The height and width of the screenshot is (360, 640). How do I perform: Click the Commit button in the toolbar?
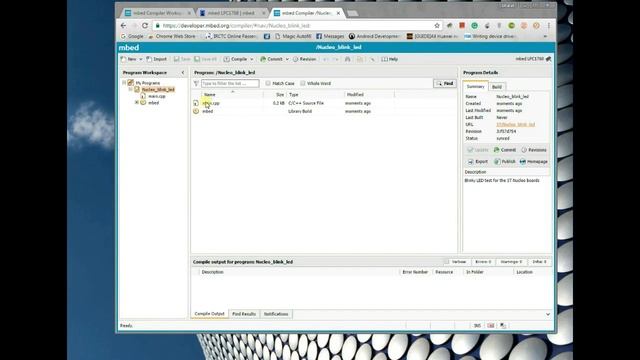271,59
